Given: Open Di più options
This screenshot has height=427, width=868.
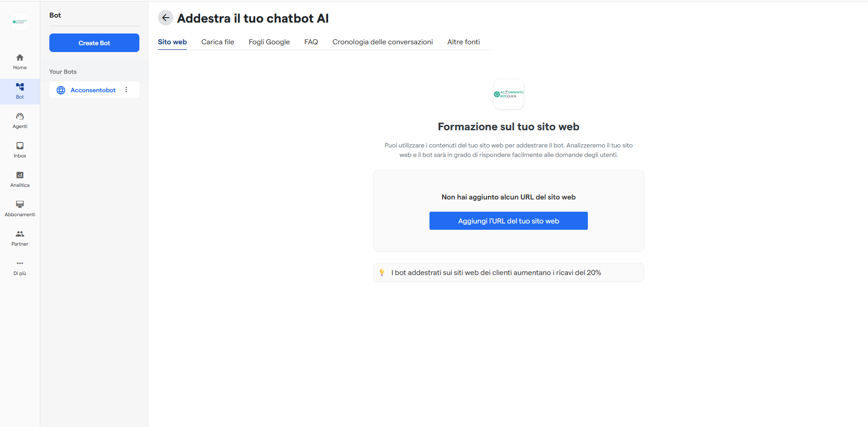Looking at the screenshot, I should coord(19,267).
